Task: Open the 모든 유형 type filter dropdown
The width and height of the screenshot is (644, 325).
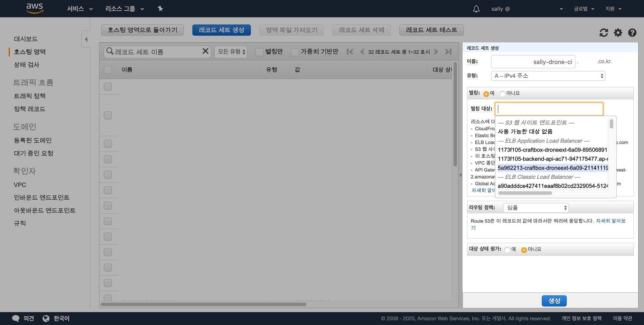Action: click(x=231, y=52)
